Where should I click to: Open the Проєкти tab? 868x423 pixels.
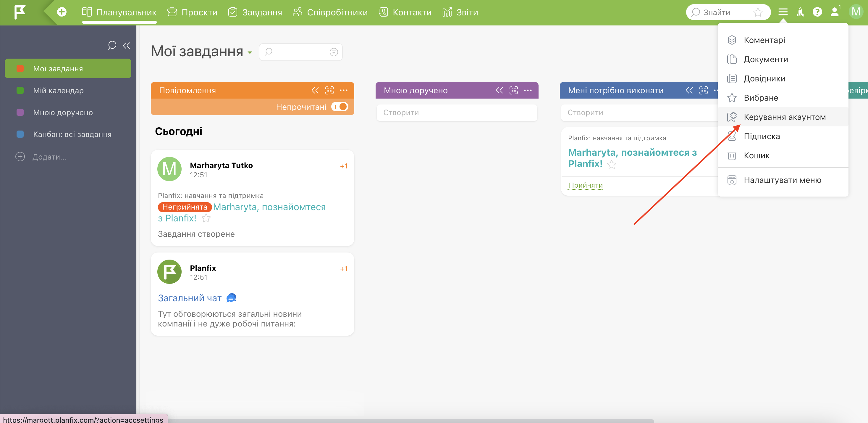pyautogui.click(x=193, y=12)
